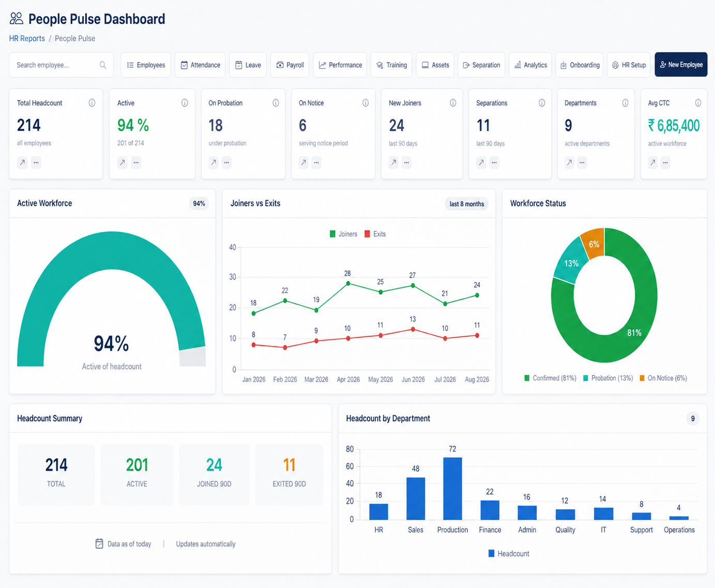Open the Leave tab
The image size is (715, 588).
(x=248, y=65)
